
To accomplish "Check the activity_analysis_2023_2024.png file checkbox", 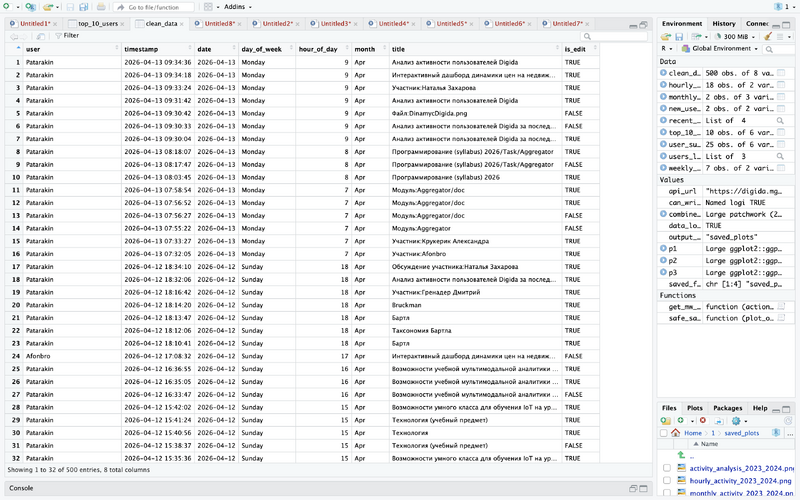I will tap(667, 468).
